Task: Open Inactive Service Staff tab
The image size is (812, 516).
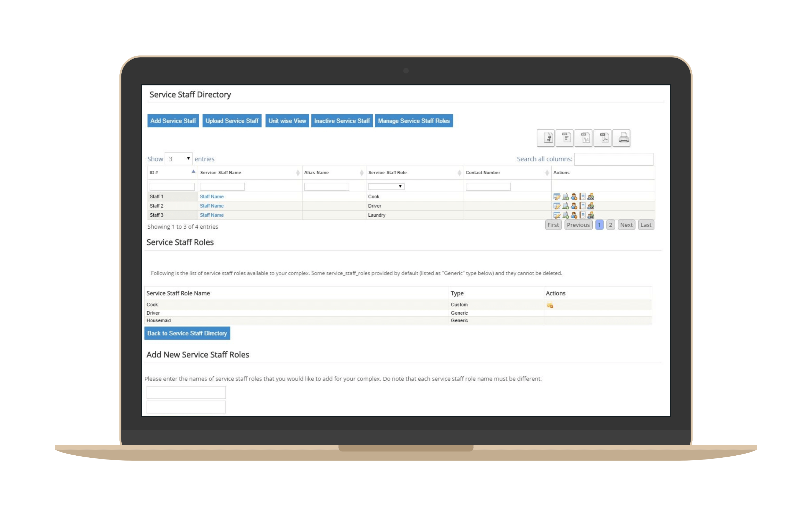Action: click(342, 121)
